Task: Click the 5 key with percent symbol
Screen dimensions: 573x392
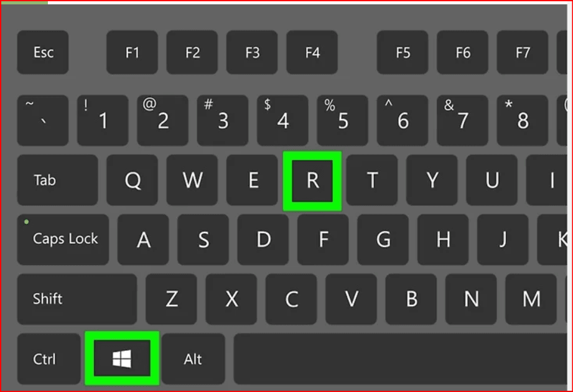Action: [x=342, y=120]
